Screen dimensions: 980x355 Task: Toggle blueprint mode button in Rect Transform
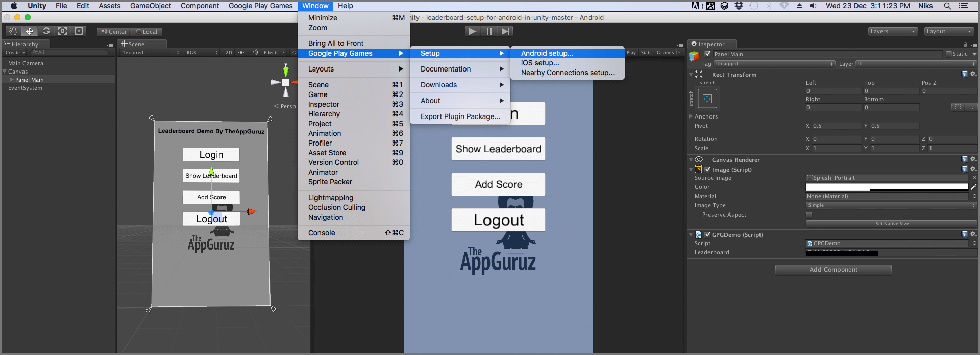958,107
